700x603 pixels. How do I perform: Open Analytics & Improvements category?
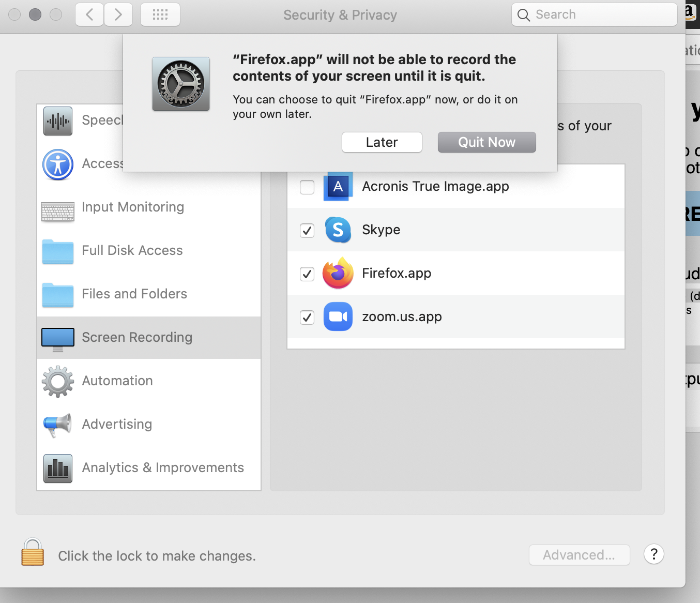point(149,468)
